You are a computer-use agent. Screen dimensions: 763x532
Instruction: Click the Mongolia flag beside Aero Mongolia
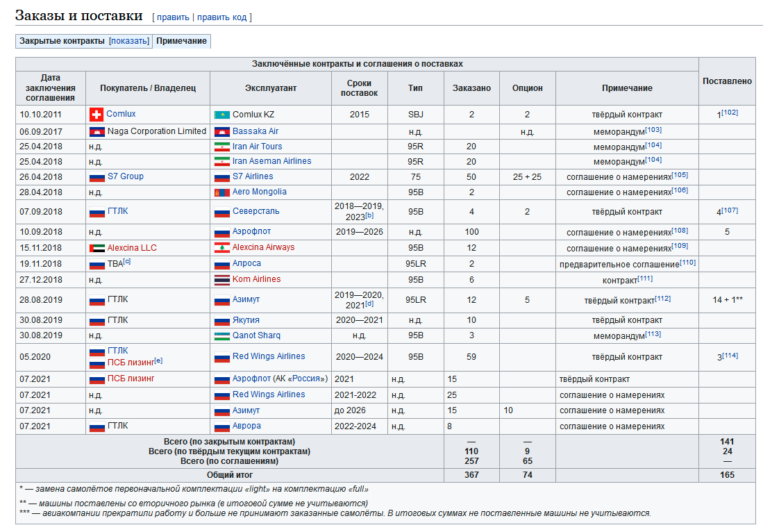[x=222, y=193]
